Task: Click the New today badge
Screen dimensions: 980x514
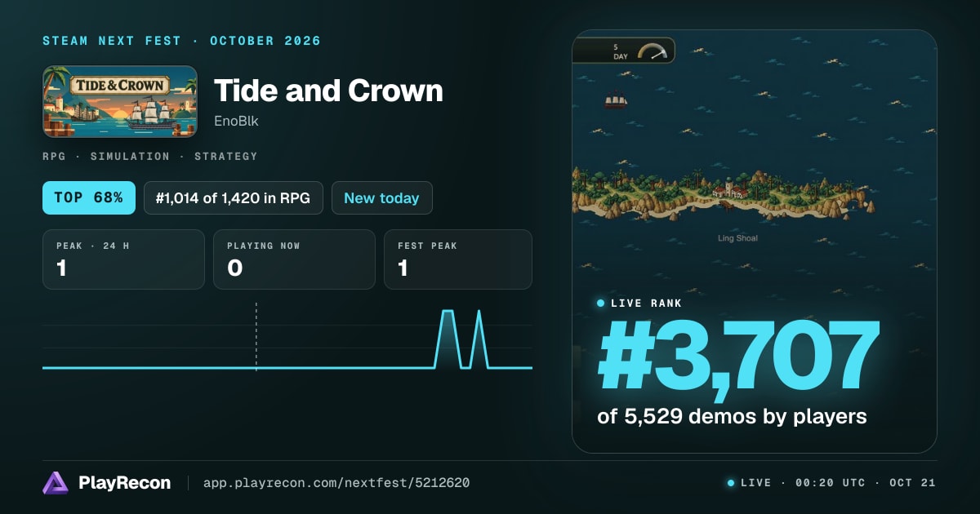Action: click(381, 197)
